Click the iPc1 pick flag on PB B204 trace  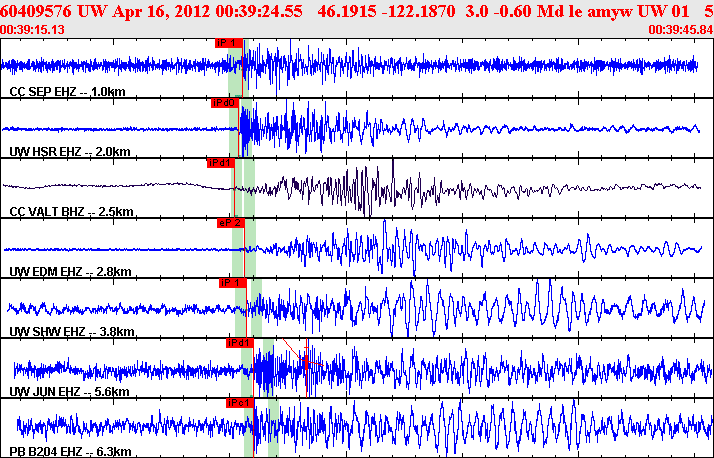240,403
